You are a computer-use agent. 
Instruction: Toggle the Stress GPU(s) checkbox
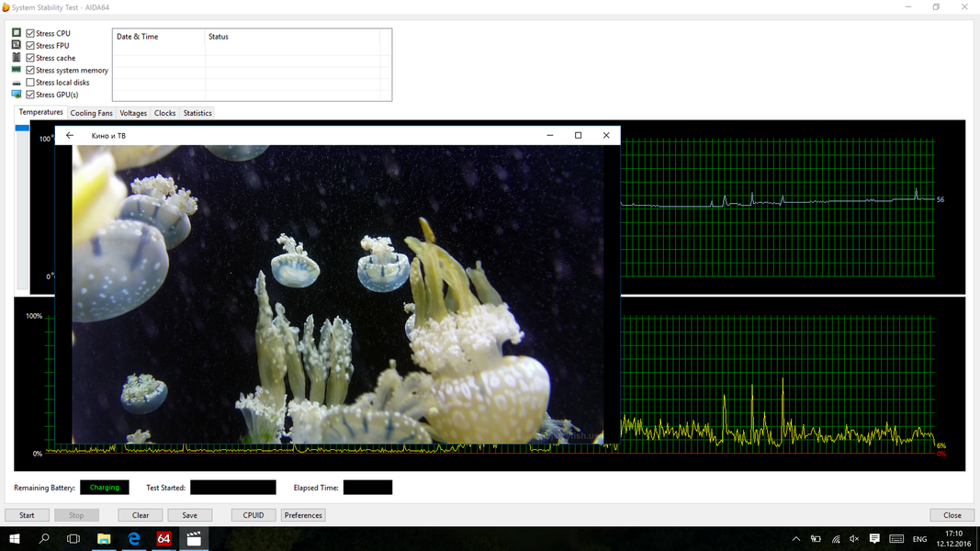tap(30, 95)
